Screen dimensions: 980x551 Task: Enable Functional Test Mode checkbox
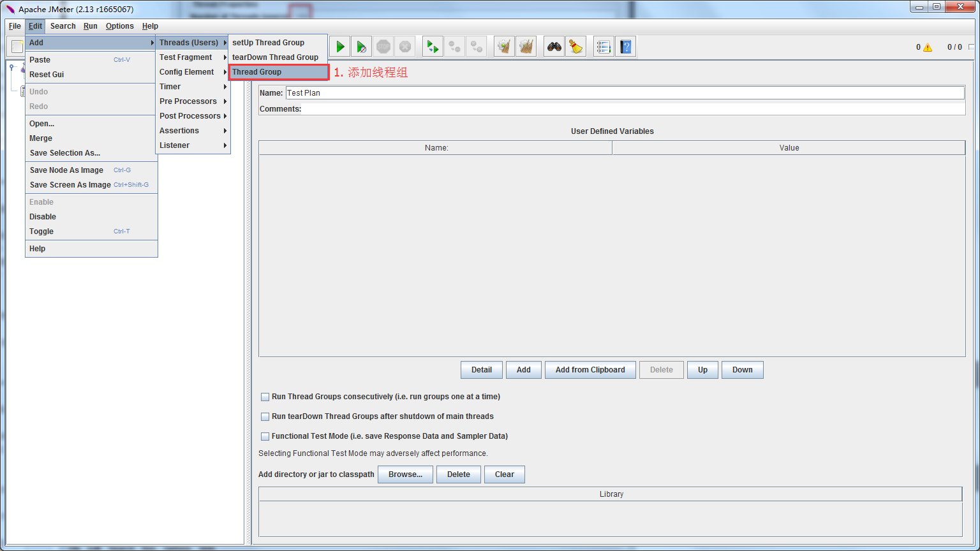pyautogui.click(x=265, y=437)
